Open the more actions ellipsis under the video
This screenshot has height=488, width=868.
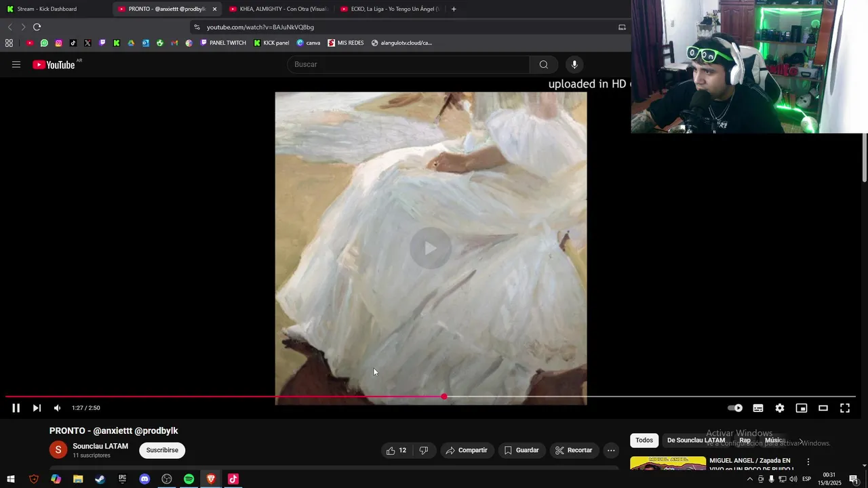click(x=611, y=450)
